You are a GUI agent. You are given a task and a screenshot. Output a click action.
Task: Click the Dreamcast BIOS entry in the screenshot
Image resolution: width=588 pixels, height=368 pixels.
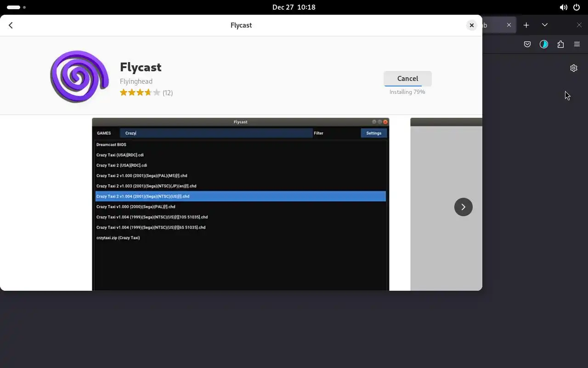111,144
